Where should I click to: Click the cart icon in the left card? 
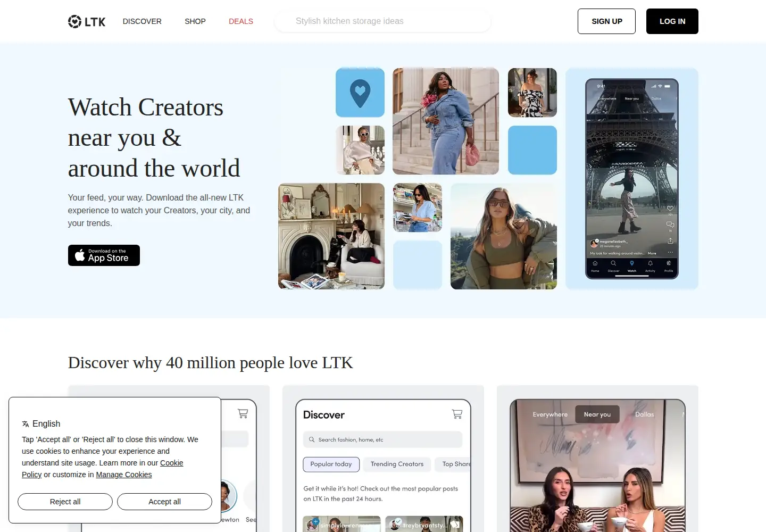[x=243, y=413]
